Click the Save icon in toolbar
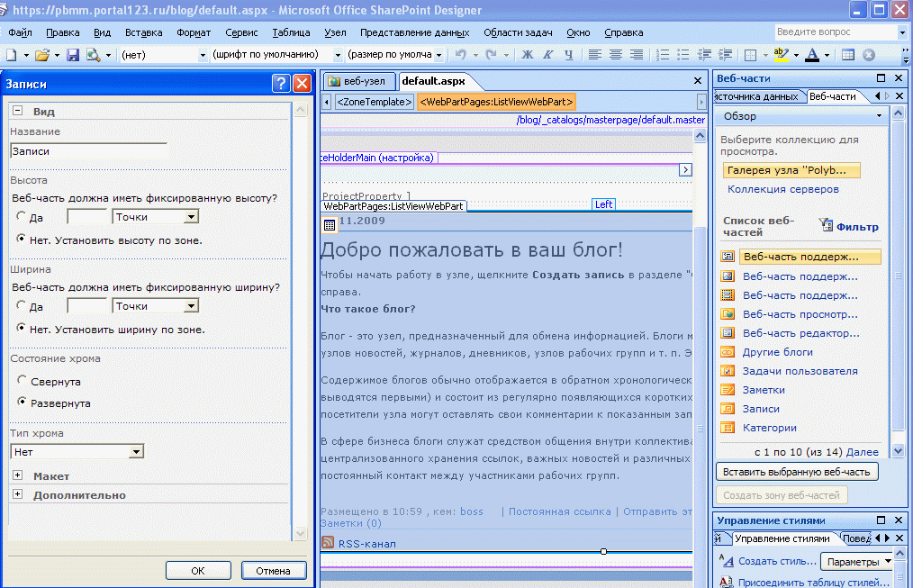The height and width of the screenshot is (588, 913). pyautogui.click(x=73, y=55)
